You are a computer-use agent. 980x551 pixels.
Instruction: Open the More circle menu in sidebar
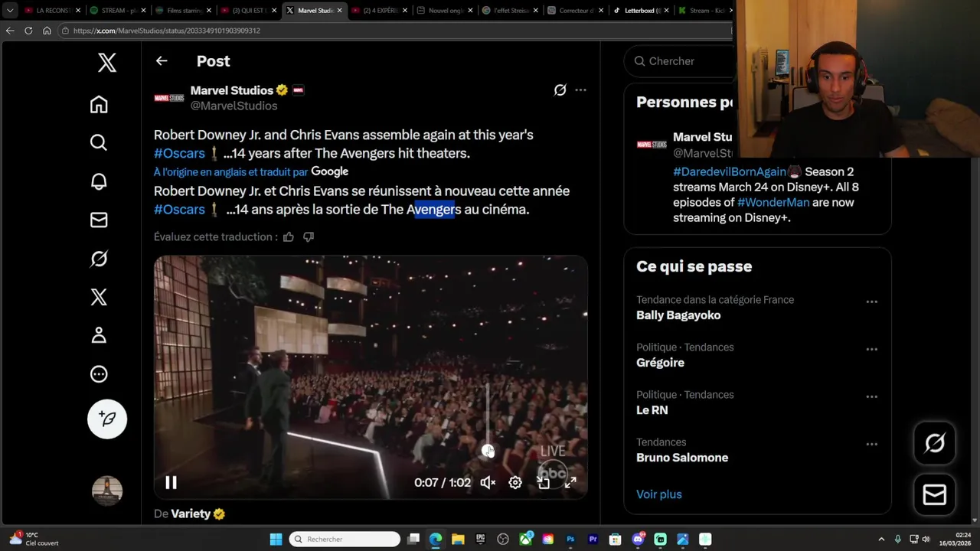coord(99,374)
